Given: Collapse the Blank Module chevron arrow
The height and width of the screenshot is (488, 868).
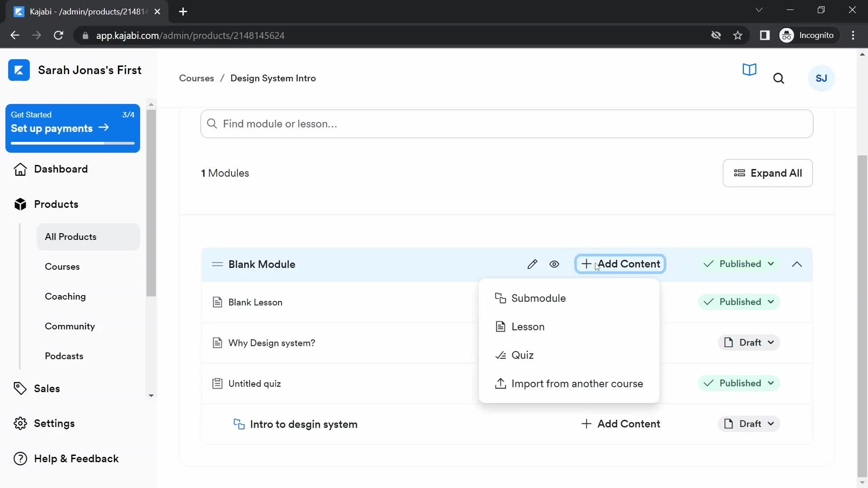Looking at the screenshot, I should (797, 264).
